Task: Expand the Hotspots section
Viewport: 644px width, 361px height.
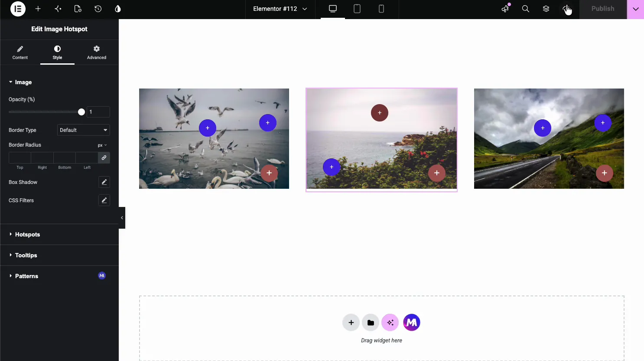Action: (x=59, y=234)
